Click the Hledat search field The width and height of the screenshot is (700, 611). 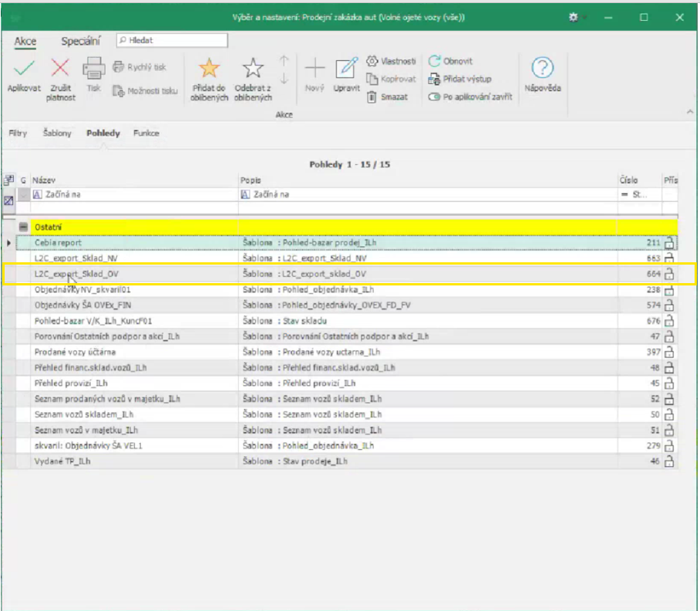173,40
